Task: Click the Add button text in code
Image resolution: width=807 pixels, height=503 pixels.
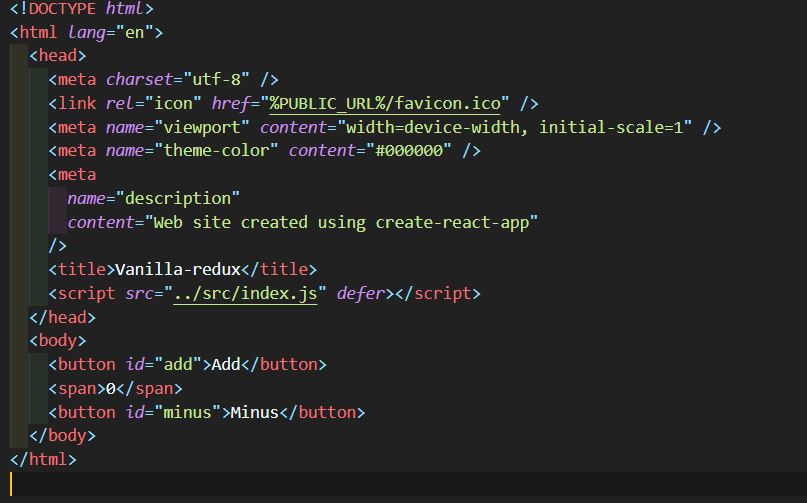Action: coord(226,365)
